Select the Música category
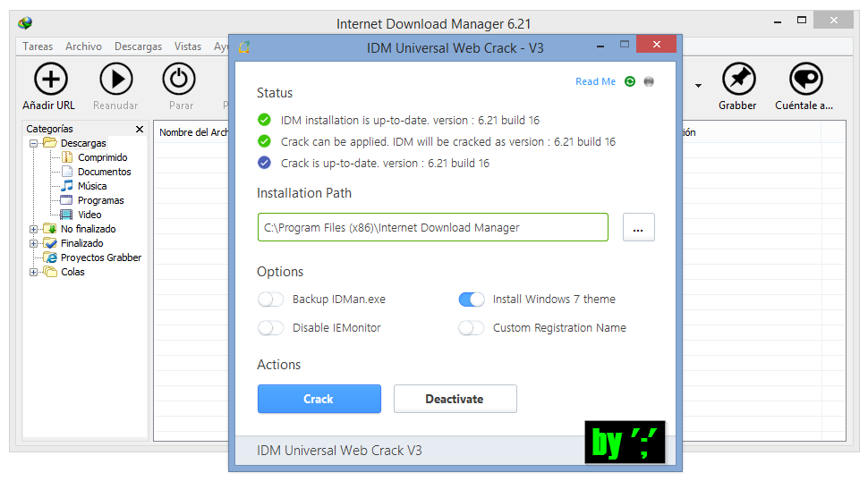This screenshot has width=868, height=481. click(x=92, y=186)
